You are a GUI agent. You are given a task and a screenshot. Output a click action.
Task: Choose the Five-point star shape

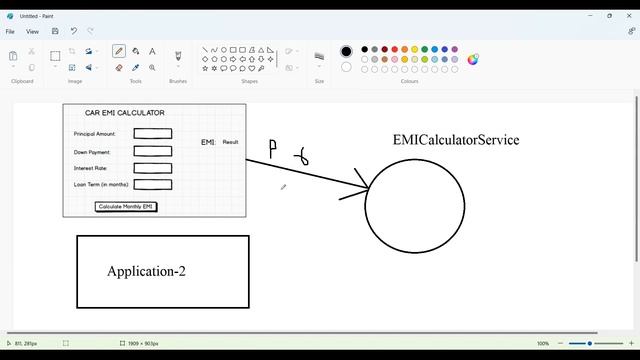(205, 69)
